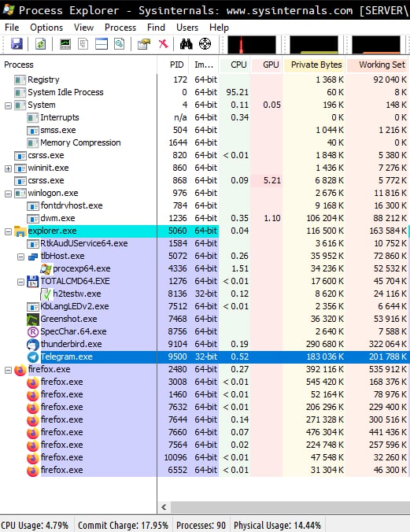Viewport: 410px width, 532px height.
Task: Click the SpecChar.64.exe icon
Action: tap(33, 332)
